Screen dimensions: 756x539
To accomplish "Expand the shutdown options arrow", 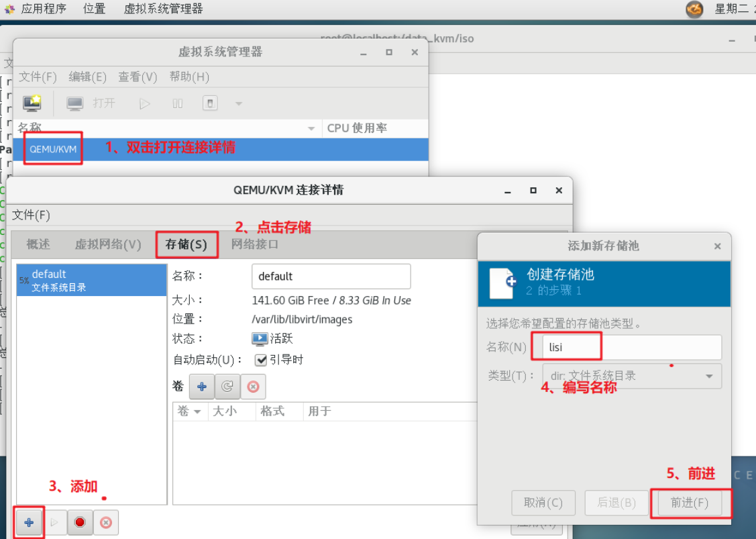I will (x=239, y=103).
